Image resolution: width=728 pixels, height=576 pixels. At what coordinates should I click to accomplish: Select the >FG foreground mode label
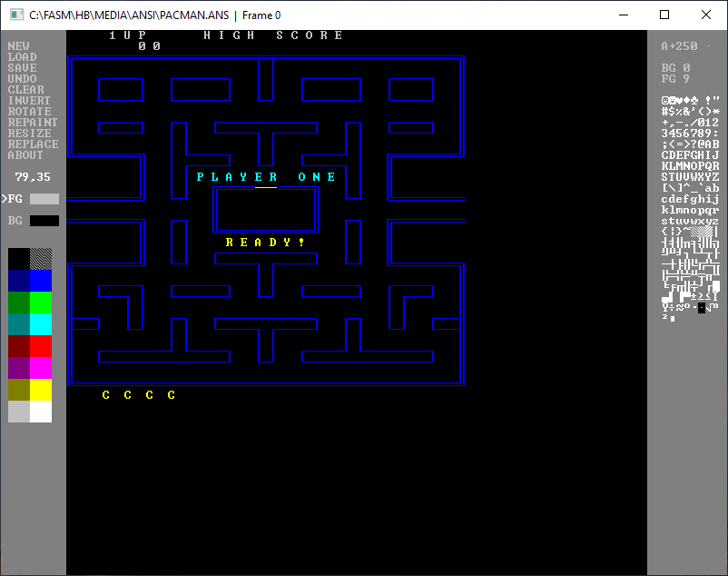click(12, 199)
